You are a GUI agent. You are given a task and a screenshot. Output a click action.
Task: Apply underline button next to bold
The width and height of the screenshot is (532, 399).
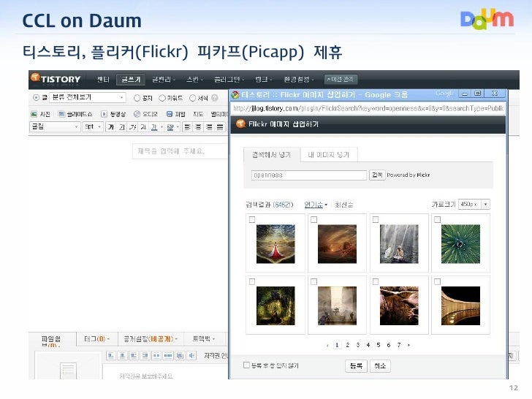tap(122, 127)
